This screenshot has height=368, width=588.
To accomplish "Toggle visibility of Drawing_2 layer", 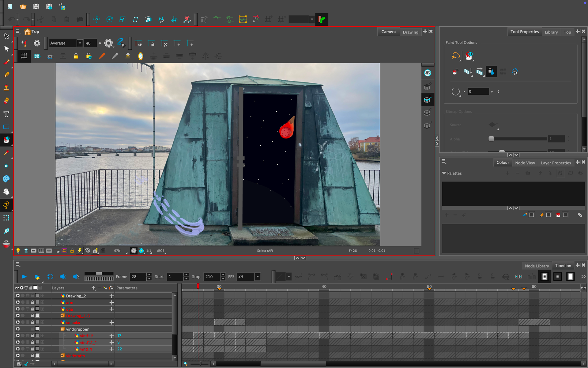I will coord(18,296).
